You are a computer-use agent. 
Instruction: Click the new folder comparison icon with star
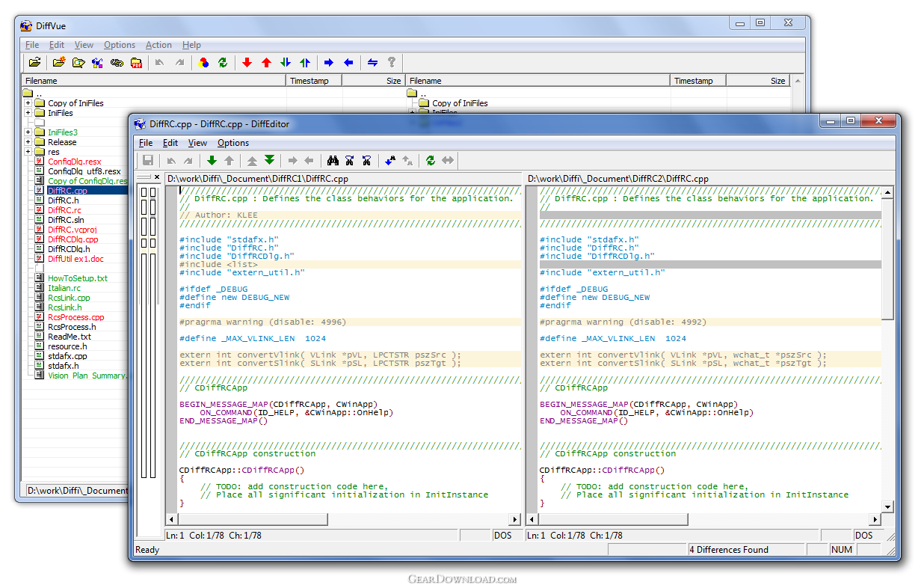pos(59,63)
